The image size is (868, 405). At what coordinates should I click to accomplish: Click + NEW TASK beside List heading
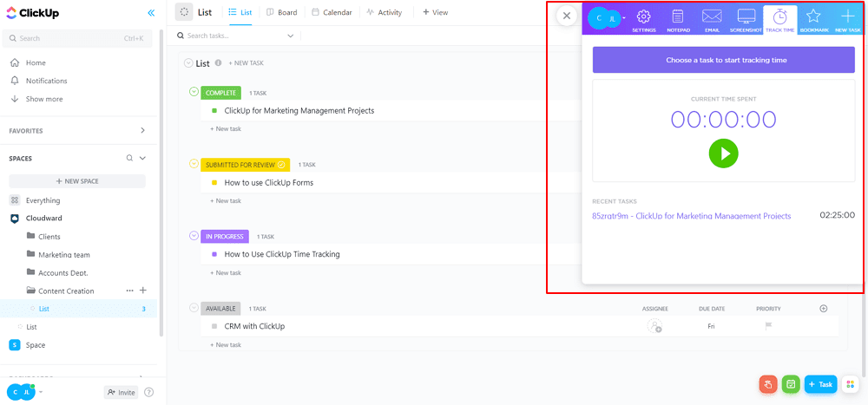pos(247,63)
